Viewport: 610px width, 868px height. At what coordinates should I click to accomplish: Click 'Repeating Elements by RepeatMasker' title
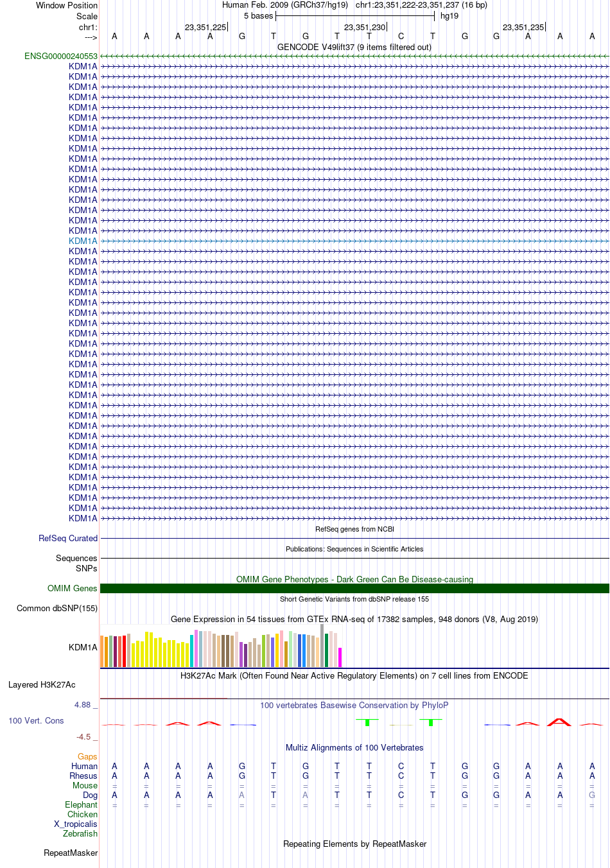354,844
